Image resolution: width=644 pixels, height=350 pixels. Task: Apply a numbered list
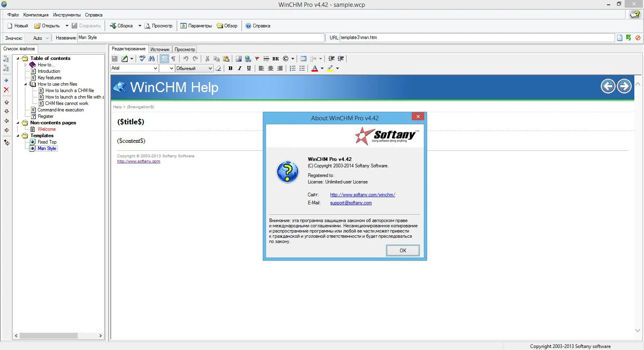[x=293, y=68]
